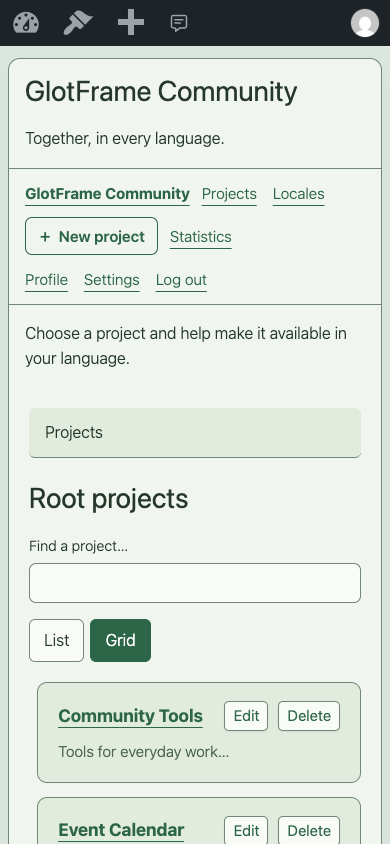The image size is (390, 844).
Task: Switch to List view
Action: click(56, 641)
